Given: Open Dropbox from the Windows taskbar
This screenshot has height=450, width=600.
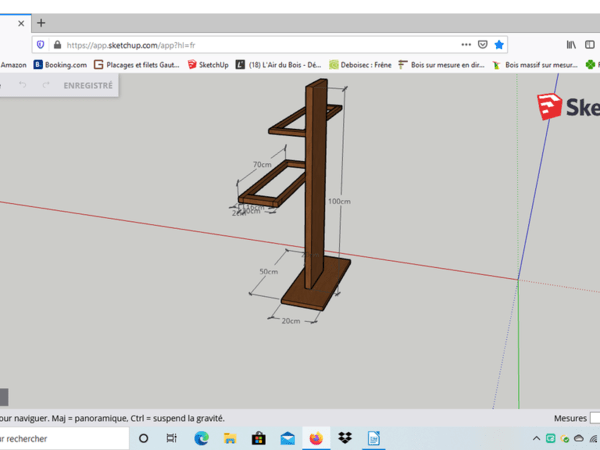Looking at the screenshot, I should [x=345, y=438].
